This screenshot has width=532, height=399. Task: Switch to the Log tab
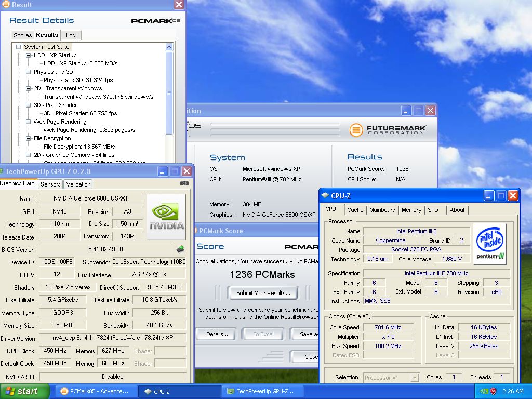[x=71, y=35]
